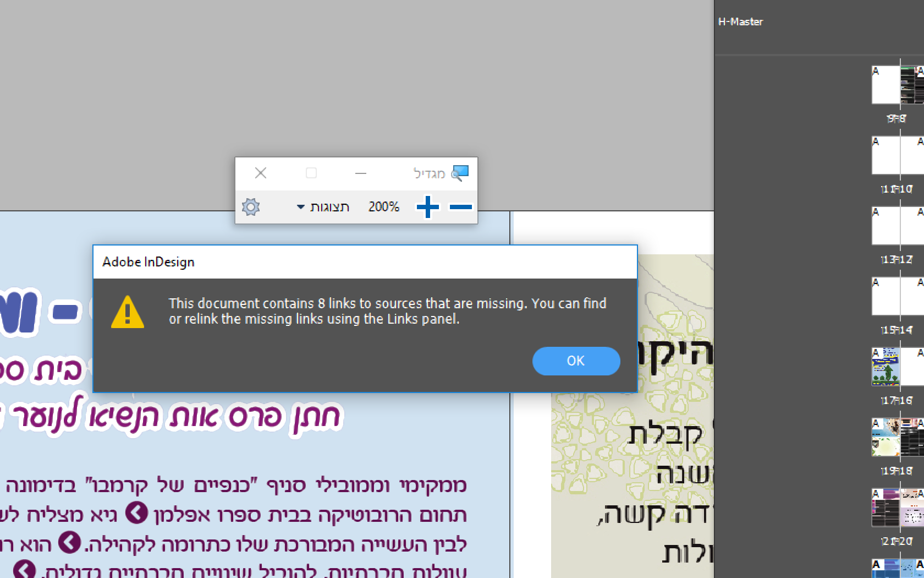The height and width of the screenshot is (578, 924).
Task: Select H-Master in the Pages panel
Action: 740,22
